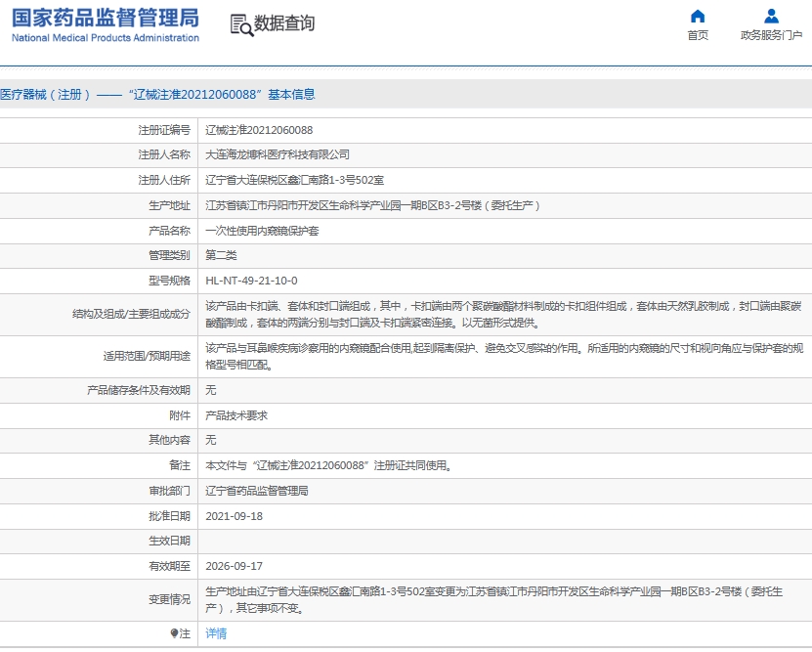Select approval date 2021-09-18
Viewport: 812px width, 652px height.
tap(235, 516)
